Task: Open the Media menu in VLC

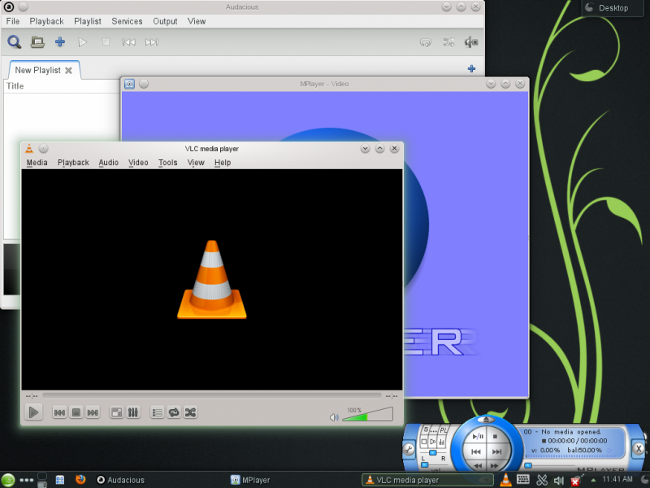Action: tap(37, 162)
